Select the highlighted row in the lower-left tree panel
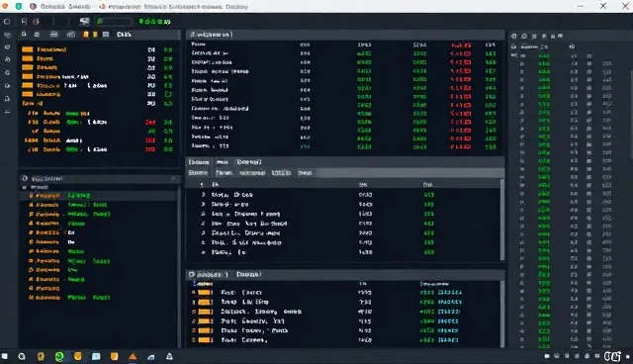633x364 pixels. [x=98, y=195]
